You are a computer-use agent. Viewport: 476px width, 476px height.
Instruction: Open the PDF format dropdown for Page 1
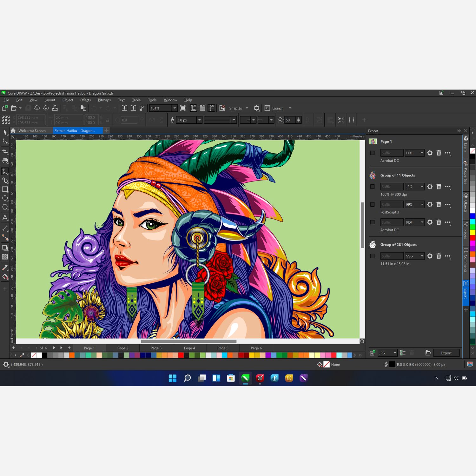tap(422, 153)
